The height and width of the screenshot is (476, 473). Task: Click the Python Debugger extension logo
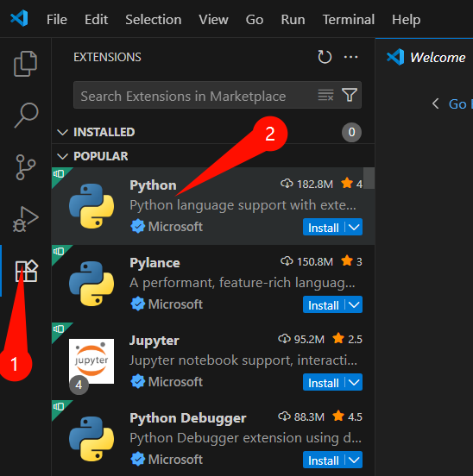pos(91,439)
